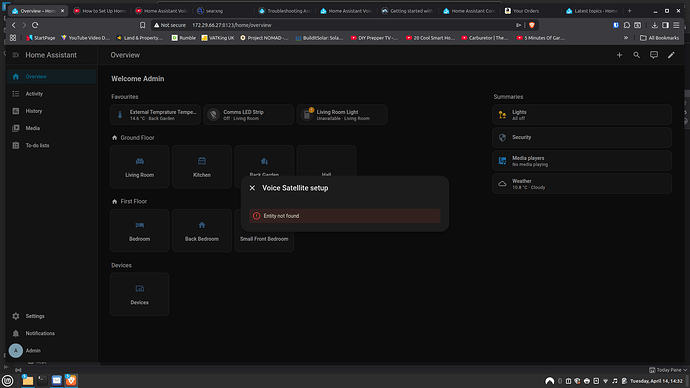The image size is (690, 388).
Task: Open the Admin user profile
Action: (x=52, y=351)
